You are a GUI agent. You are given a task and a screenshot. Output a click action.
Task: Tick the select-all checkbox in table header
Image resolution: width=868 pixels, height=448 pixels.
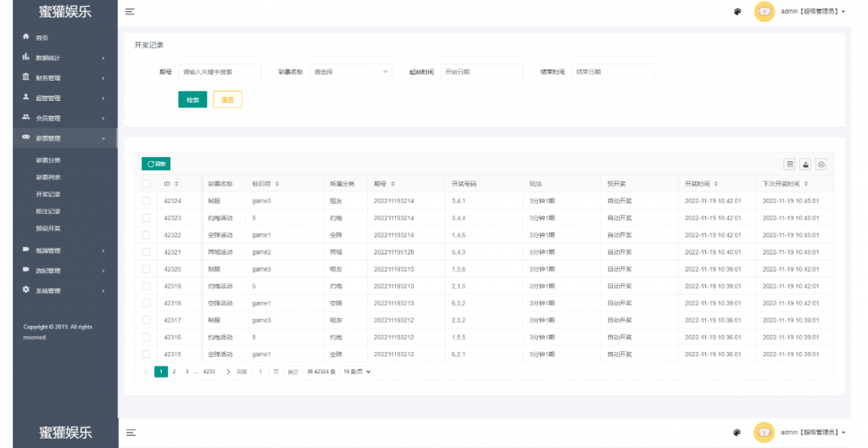click(x=147, y=183)
